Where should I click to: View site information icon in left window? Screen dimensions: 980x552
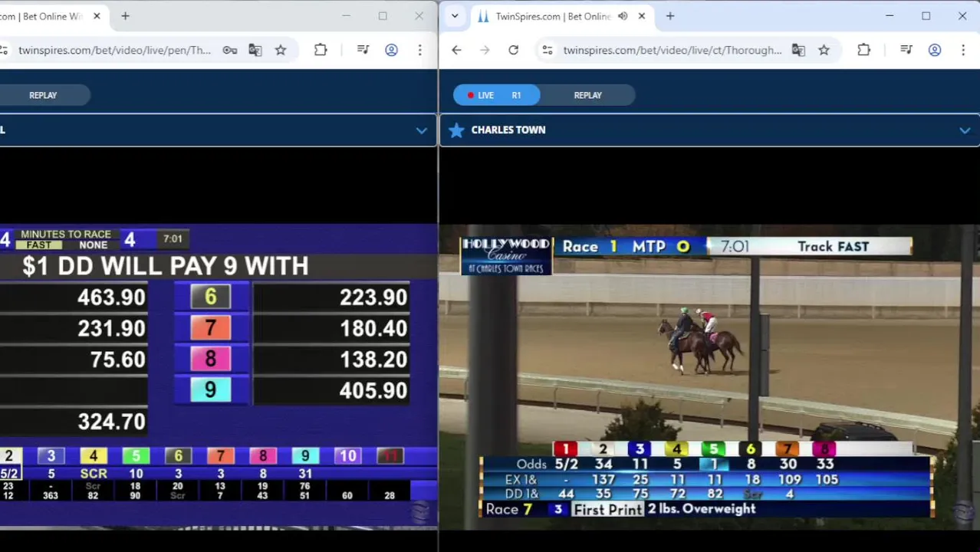pyautogui.click(x=5, y=50)
